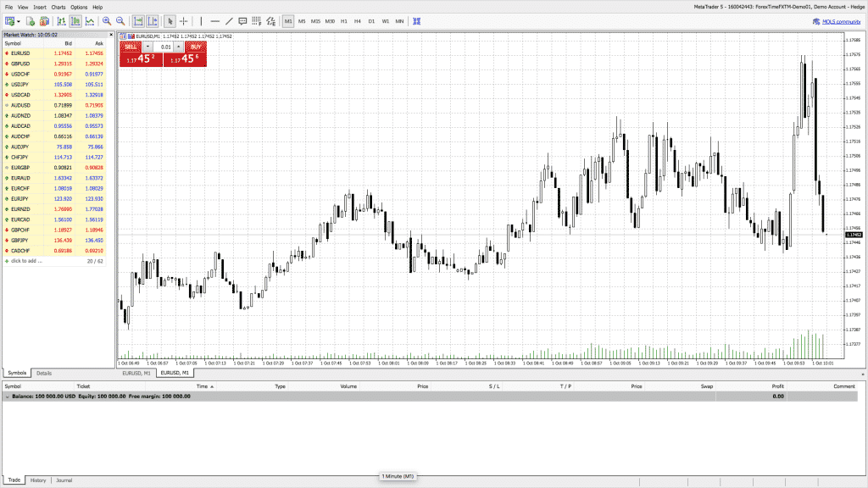Select the Crosshair cursor tool
The image size is (868, 488).
point(184,20)
